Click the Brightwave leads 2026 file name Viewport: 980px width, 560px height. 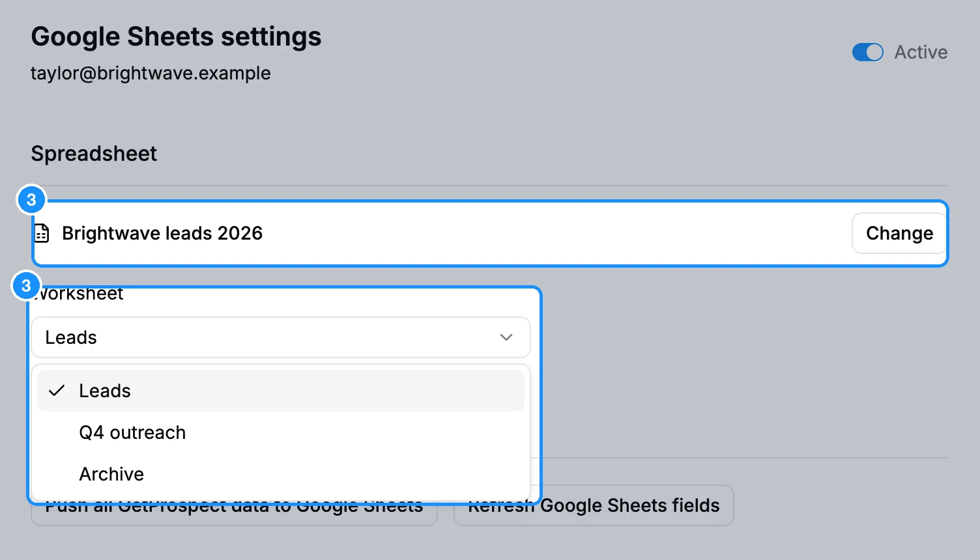pos(162,233)
